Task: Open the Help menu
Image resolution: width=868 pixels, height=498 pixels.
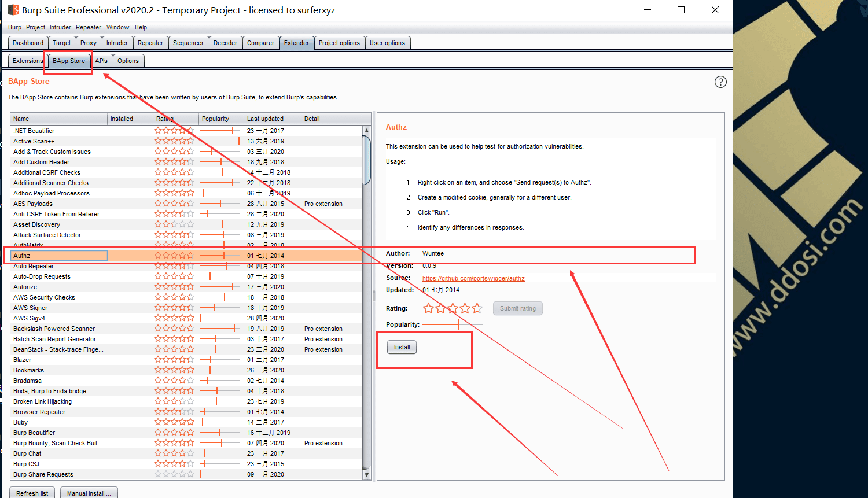Action: pyautogui.click(x=141, y=27)
